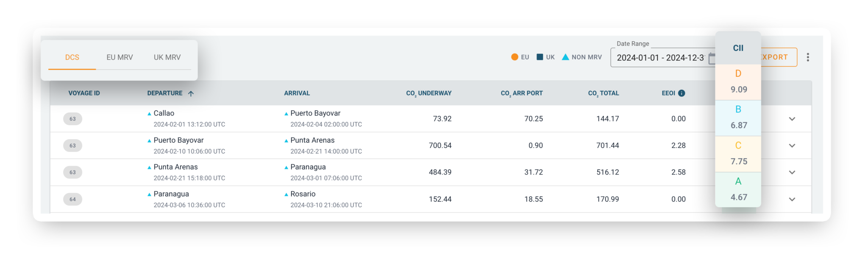Expand the Puerto Bayovar to Punta Arenas row
Image resolution: width=868 pixels, height=253 pixels.
[792, 146]
